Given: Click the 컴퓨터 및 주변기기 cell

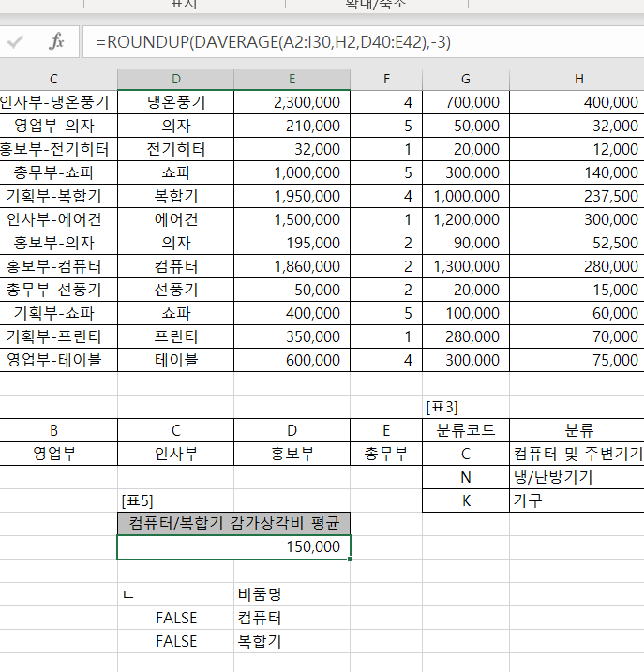Looking at the screenshot, I should coord(577,454).
